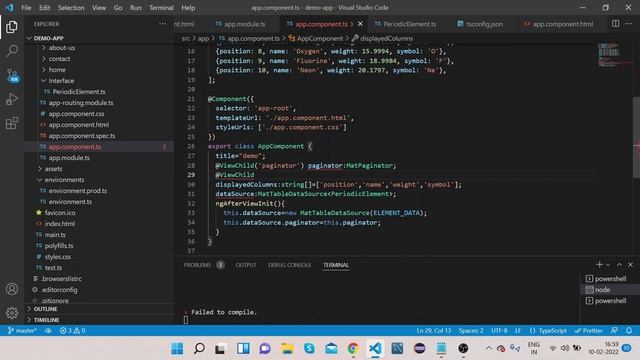Screen dimensions: 640x360
Task: Open styles.css in explorer
Action: click(58, 257)
